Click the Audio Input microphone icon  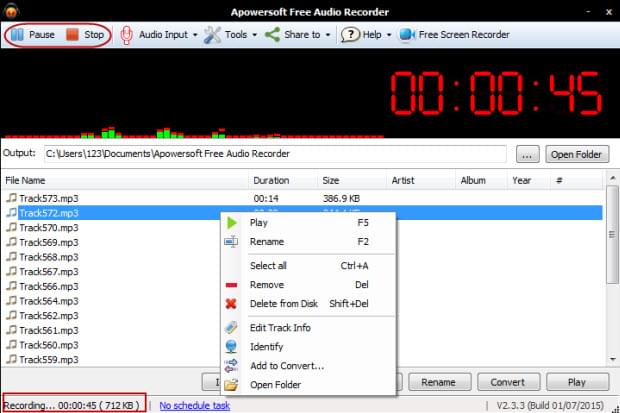[126, 35]
